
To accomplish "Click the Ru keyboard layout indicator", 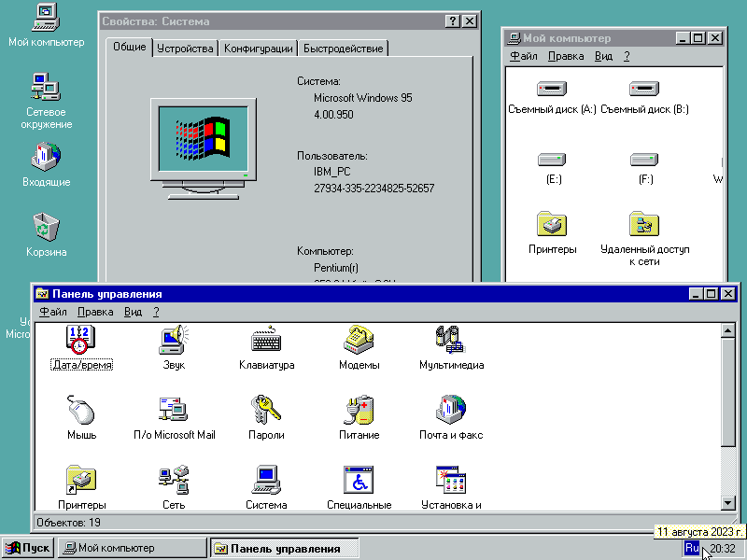I will tap(692, 548).
